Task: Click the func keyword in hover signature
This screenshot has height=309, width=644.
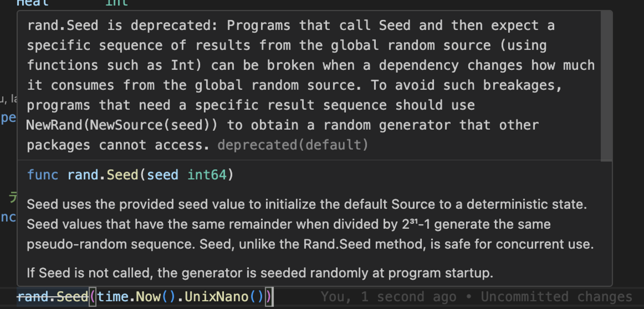Action: 43,175
